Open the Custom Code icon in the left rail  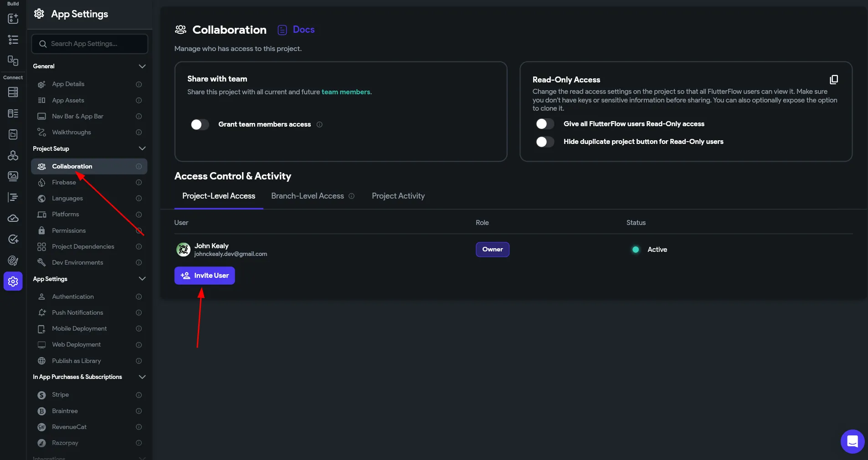(x=13, y=197)
